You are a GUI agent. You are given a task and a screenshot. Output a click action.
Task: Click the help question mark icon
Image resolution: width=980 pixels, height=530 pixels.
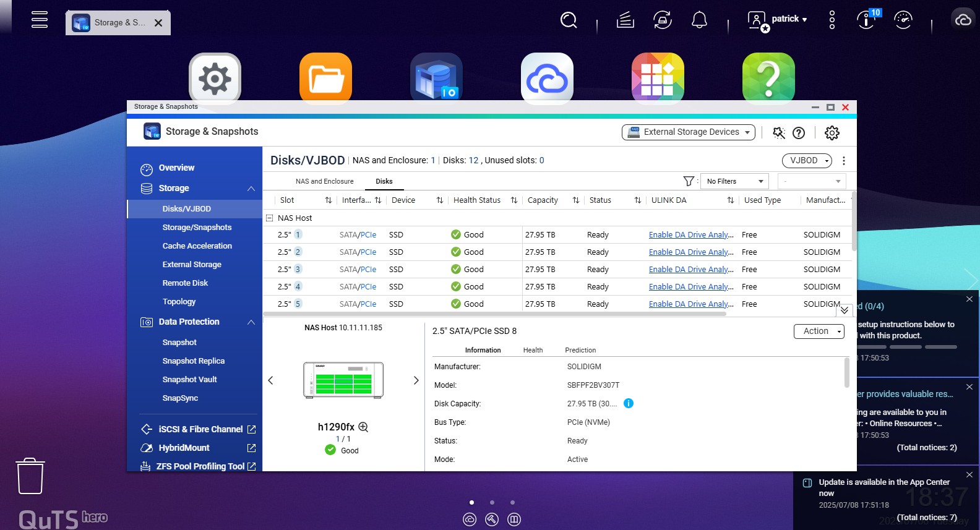click(799, 133)
